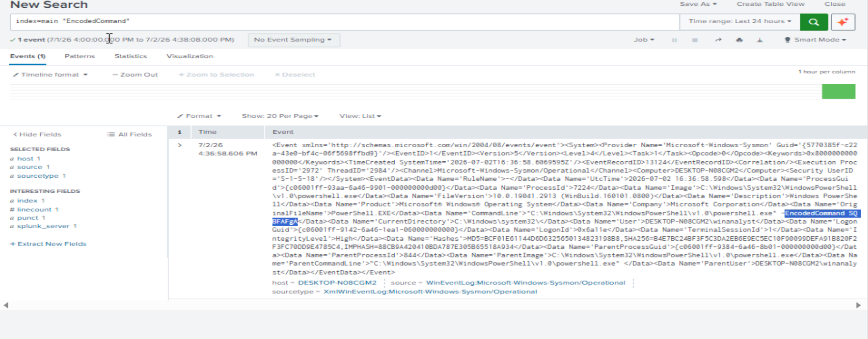This screenshot has width=868, height=339.
Task: Select the splunk_server interesting field
Action: point(43,226)
